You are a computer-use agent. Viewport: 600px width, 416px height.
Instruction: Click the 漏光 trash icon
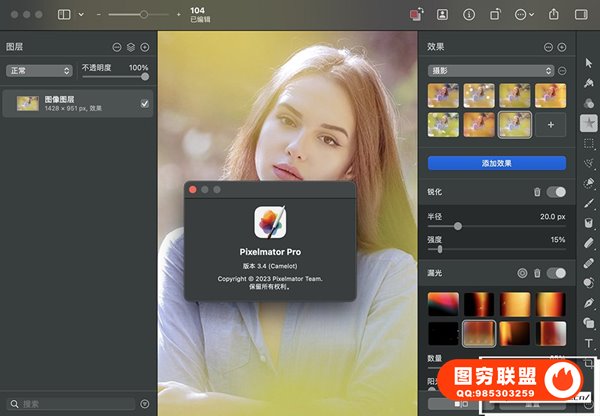537,273
